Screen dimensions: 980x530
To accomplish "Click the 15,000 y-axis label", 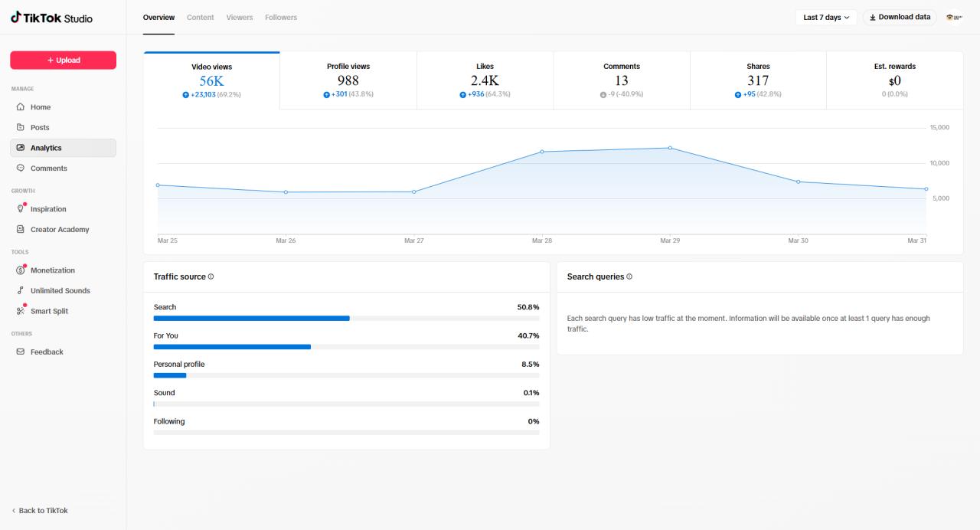I will pyautogui.click(x=939, y=127).
